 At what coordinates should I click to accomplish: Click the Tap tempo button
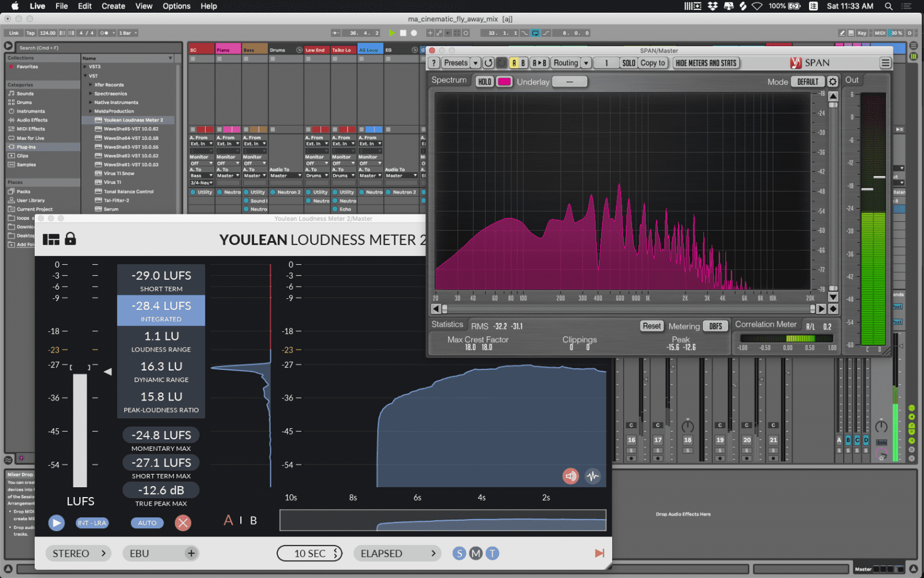[31, 33]
